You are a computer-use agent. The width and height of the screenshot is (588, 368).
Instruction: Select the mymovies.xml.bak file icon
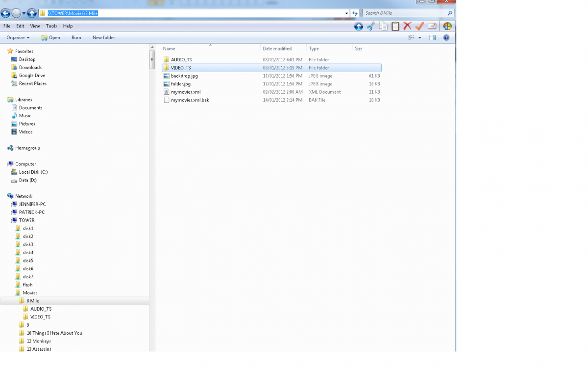coord(166,100)
